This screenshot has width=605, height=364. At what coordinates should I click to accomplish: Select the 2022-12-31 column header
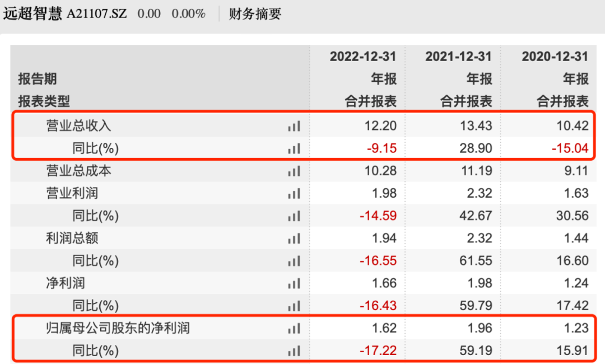click(362, 57)
